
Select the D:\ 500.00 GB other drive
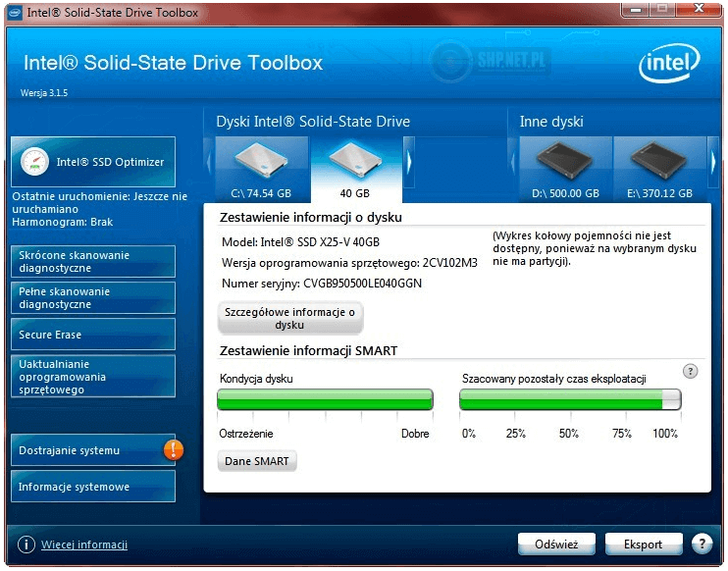(x=565, y=170)
